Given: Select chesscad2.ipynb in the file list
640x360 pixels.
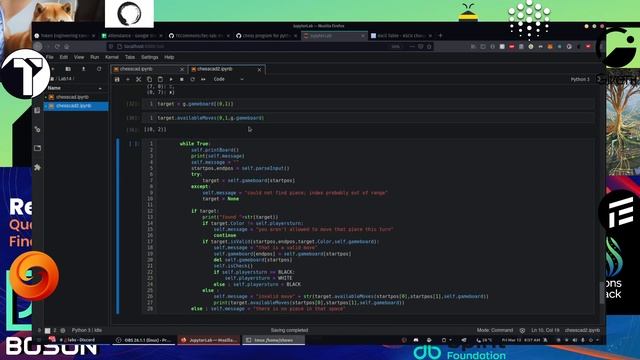Looking at the screenshot, I should click(76, 106).
